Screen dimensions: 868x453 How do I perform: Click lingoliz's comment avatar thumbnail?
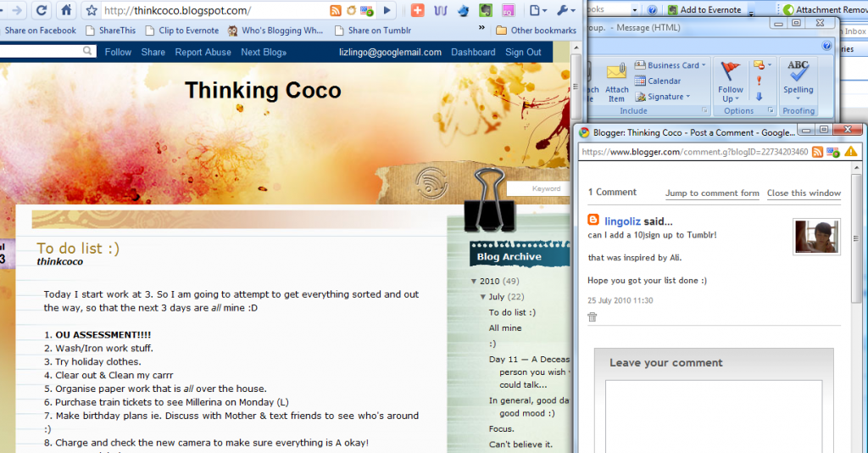pyautogui.click(x=815, y=236)
